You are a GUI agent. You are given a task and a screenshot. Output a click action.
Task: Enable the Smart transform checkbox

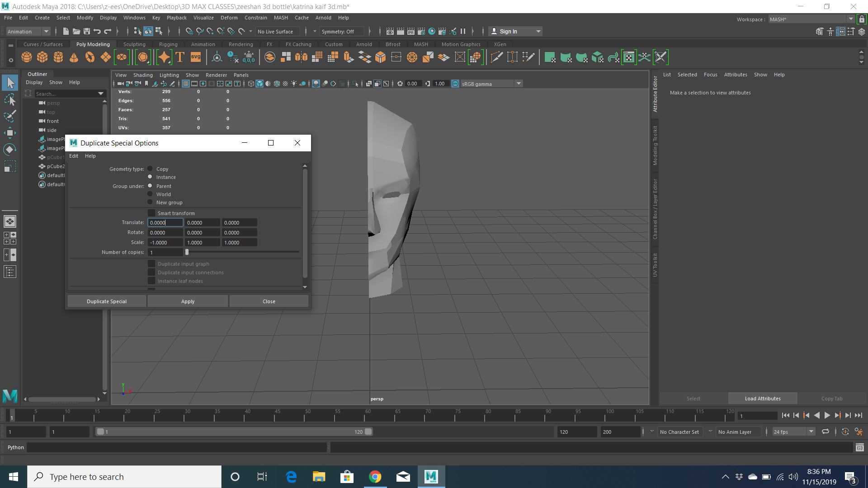[151, 213]
